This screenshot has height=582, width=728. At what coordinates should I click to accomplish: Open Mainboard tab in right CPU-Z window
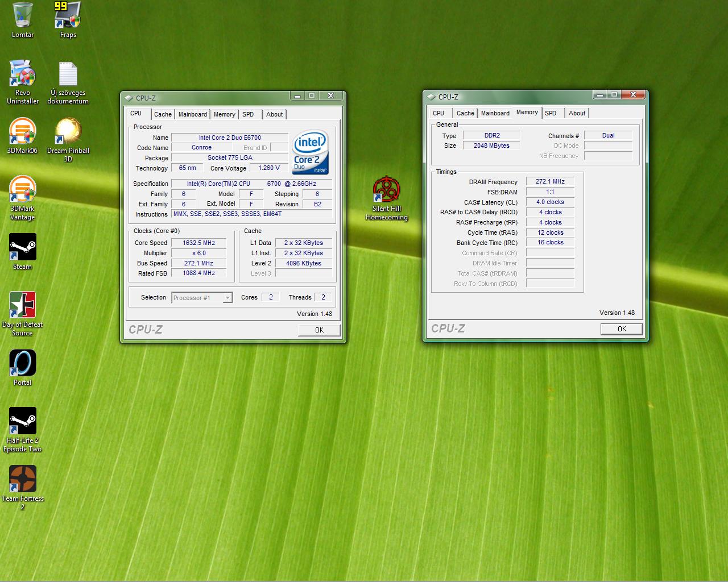[x=495, y=113]
